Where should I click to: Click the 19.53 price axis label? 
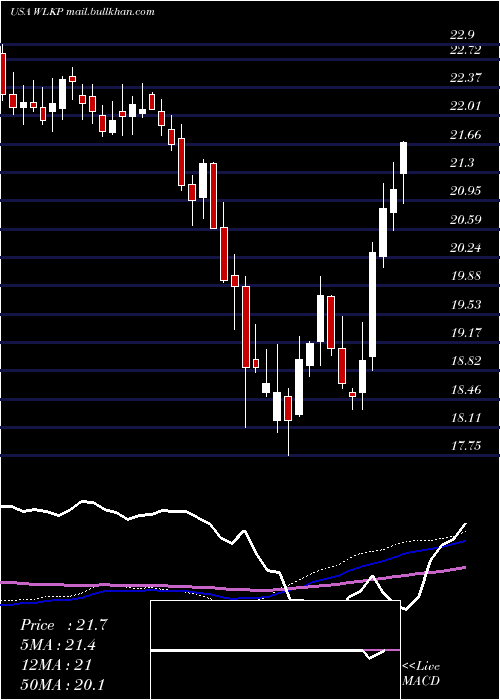pos(466,304)
